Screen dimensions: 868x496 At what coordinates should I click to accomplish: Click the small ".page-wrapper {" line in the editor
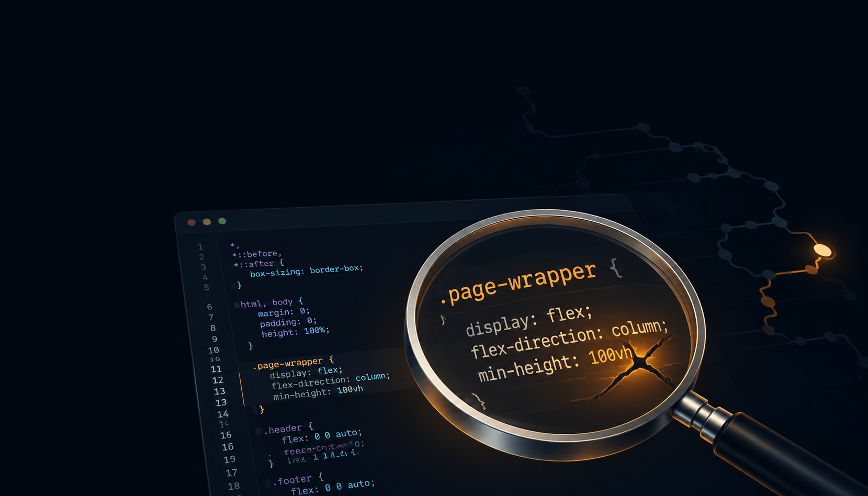[293, 362]
